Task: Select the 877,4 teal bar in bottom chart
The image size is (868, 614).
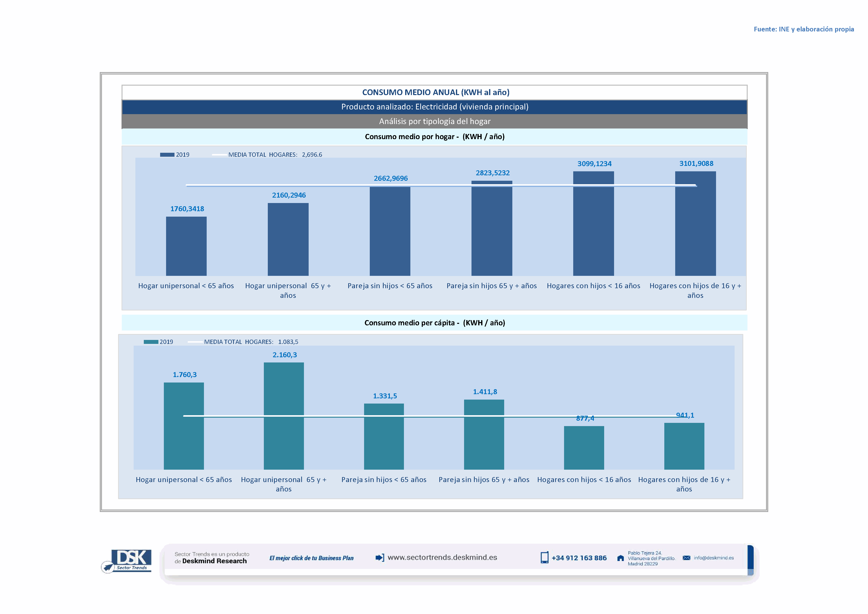Action: coord(584,448)
